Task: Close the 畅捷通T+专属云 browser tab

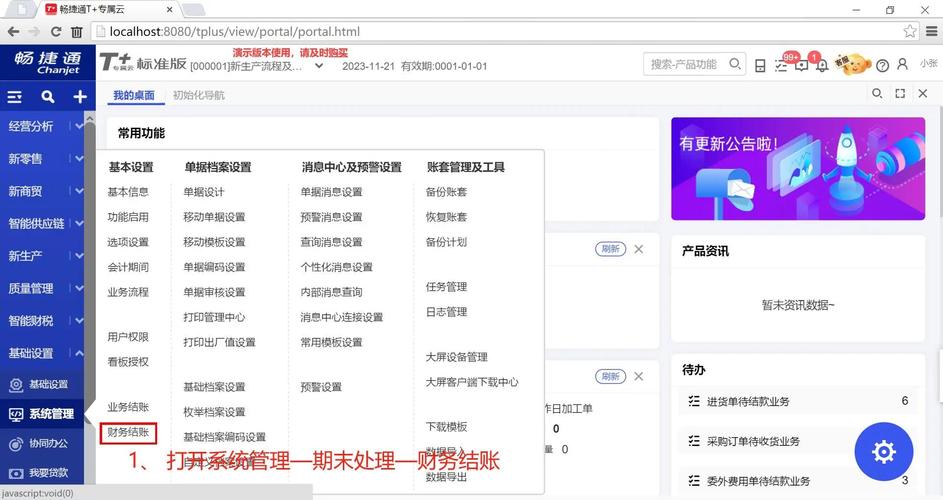Action: [170, 9]
